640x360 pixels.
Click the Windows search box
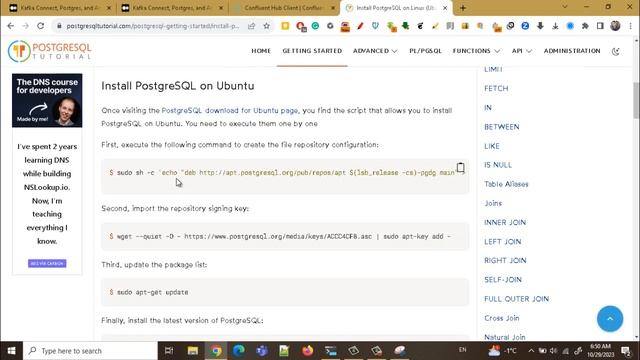pyautogui.click(x=91, y=351)
